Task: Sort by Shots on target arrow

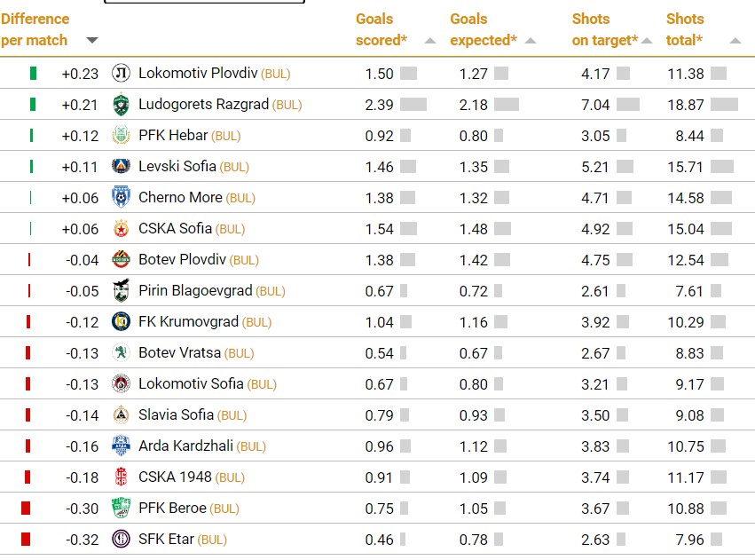Action: [x=647, y=41]
